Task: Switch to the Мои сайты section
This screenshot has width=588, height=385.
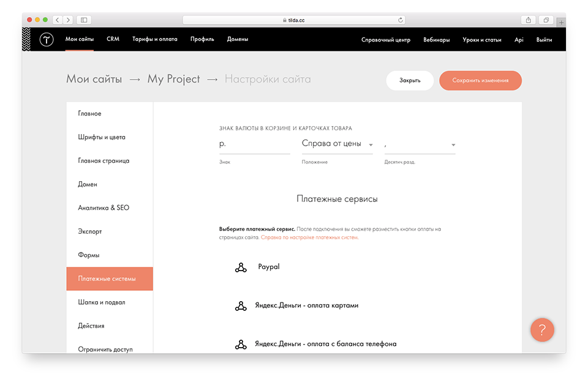Action: tap(80, 38)
